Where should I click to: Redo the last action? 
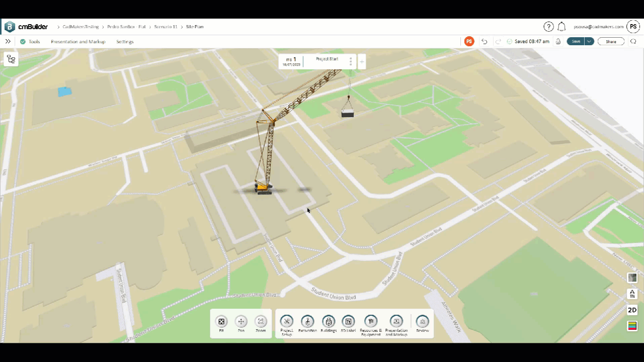tap(498, 41)
